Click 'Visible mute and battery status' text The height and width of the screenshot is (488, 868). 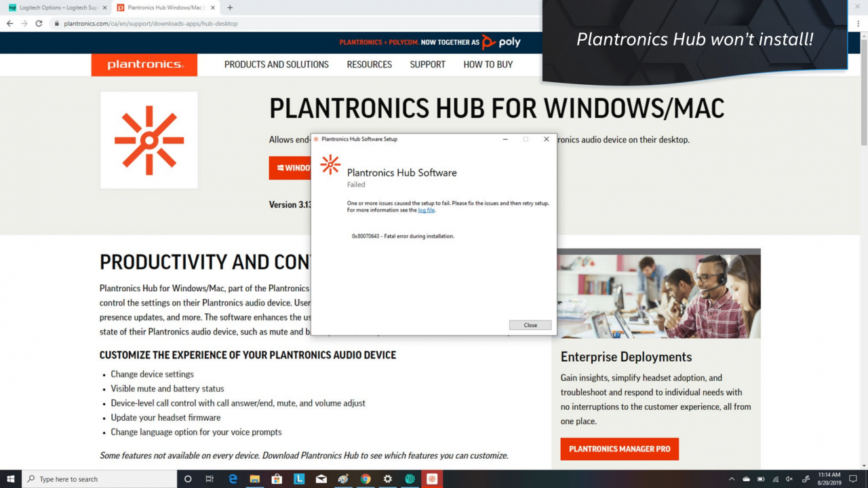(167, 389)
